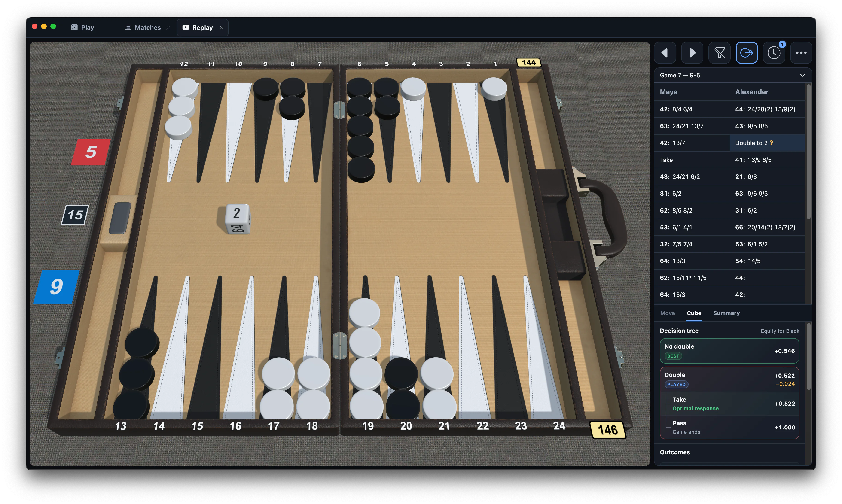This screenshot has height=504, width=842.
Task: Go to previous move with left arrow
Action: (x=665, y=53)
